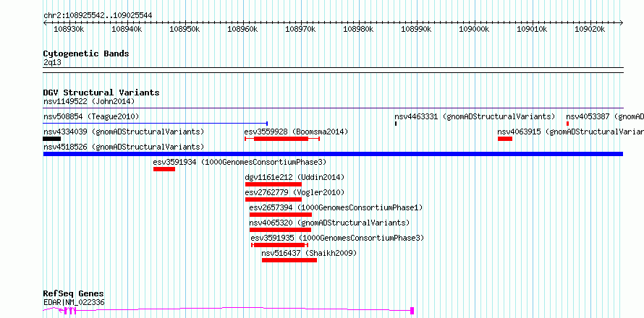The height and width of the screenshot is (318, 644).
Task: Click the small red tick under nsv4053387
Action: pyautogui.click(x=567, y=124)
